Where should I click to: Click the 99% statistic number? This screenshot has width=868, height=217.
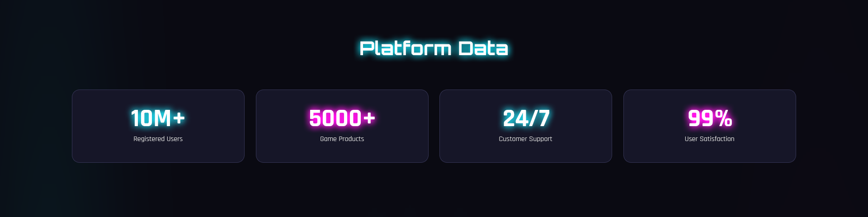pos(709,118)
